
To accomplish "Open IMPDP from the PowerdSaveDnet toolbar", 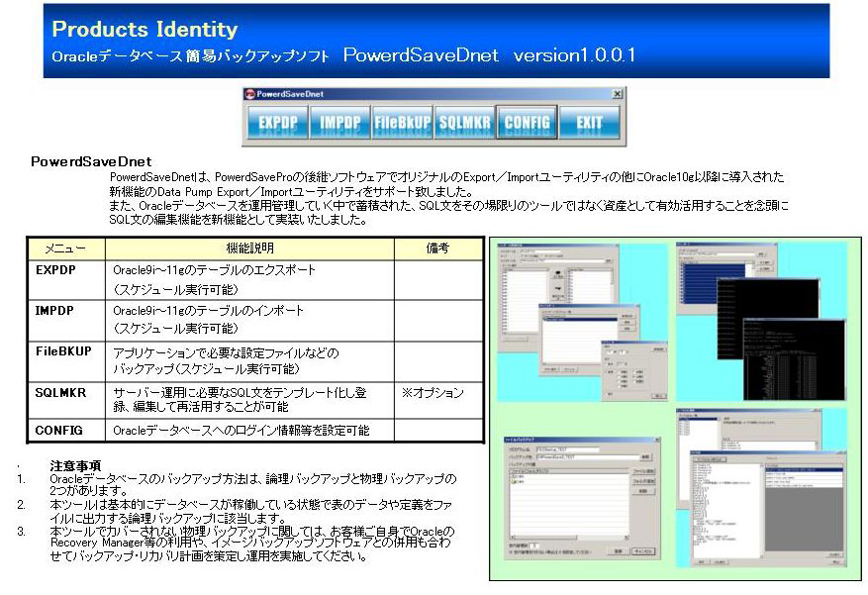I will (x=339, y=122).
